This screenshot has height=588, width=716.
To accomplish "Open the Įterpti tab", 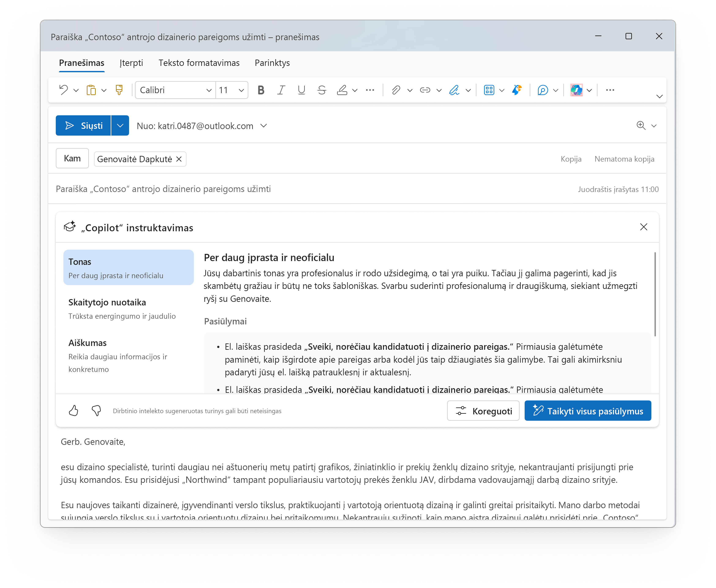I will click(131, 63).
